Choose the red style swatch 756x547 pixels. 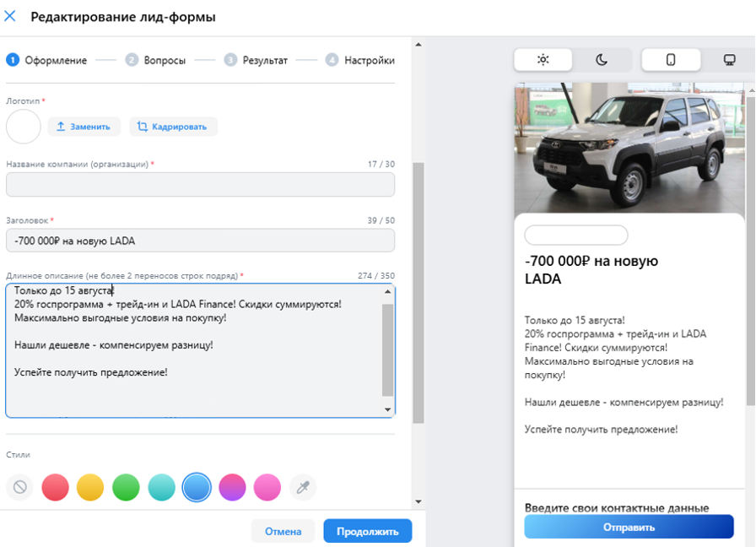click(56, 487)
